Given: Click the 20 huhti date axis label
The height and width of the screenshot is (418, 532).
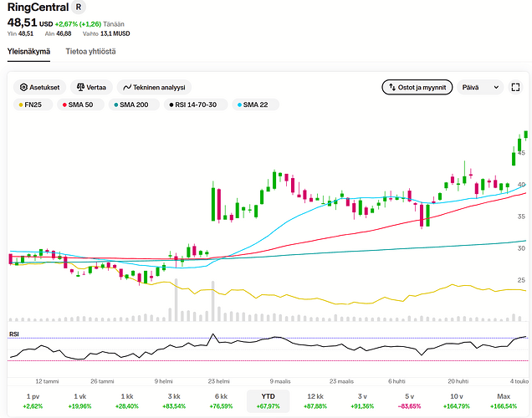Looking at the screenshot, I should point(458,381).
